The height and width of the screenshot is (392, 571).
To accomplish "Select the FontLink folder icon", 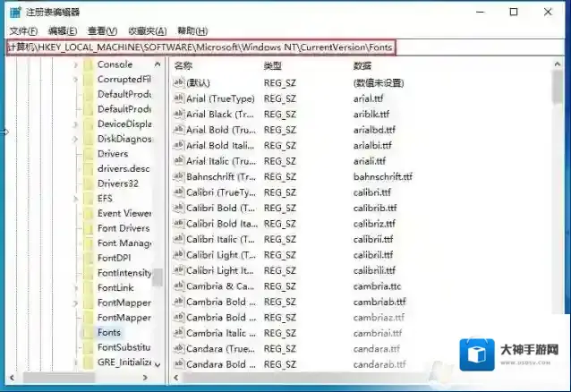I will (89, 288).
